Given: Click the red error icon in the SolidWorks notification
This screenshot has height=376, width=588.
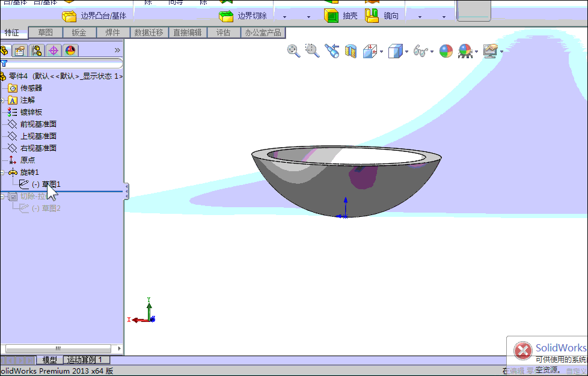Looking at the screenshot, I should point(522,351).
